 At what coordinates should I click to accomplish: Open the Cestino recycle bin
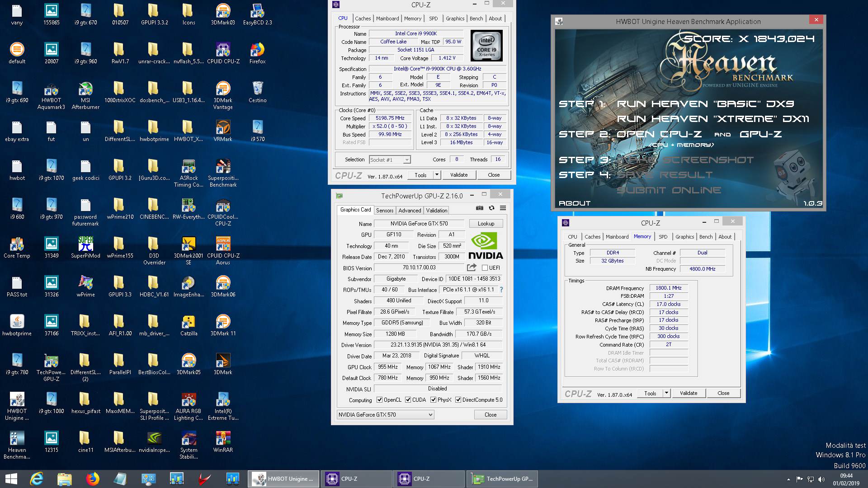257,92
